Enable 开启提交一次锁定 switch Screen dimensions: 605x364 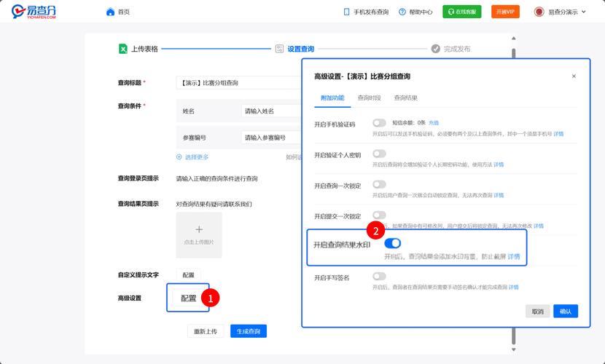point(379,215)
